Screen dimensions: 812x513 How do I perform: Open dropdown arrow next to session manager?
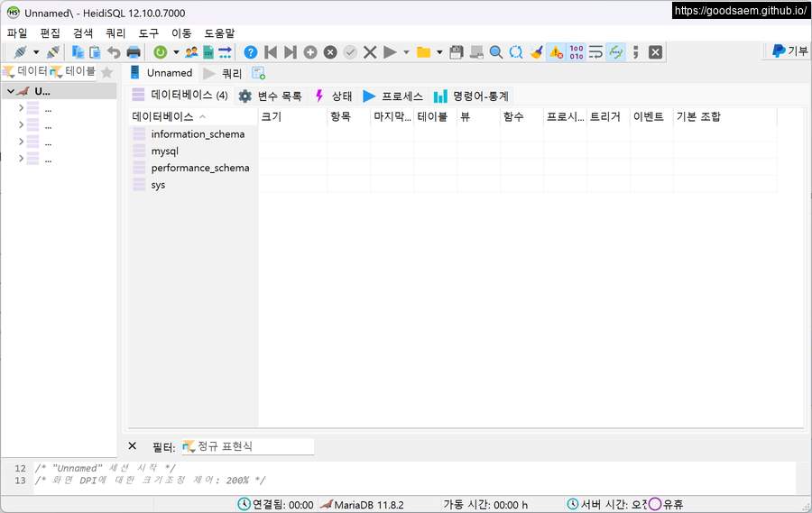pyautogui.click(x=36, y=52)
